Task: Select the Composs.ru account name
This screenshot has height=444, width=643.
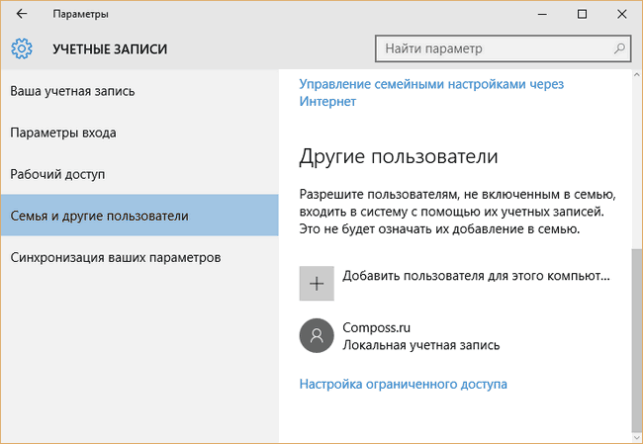Action: tap(376, 327)
